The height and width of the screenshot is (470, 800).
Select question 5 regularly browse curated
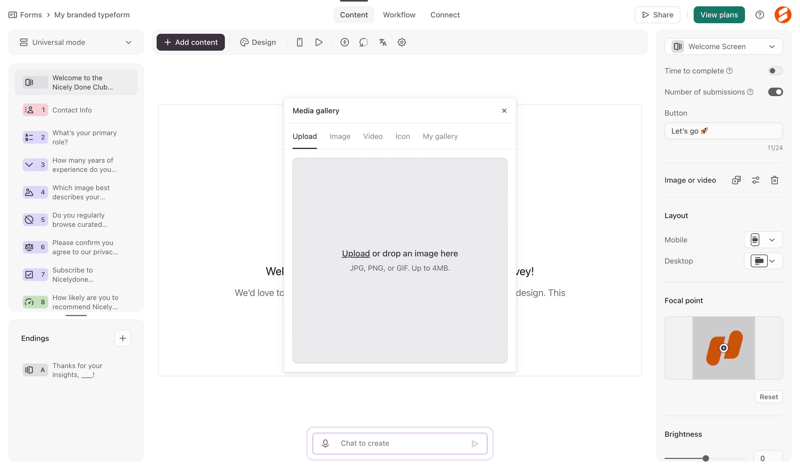click(x=76, y=220)
